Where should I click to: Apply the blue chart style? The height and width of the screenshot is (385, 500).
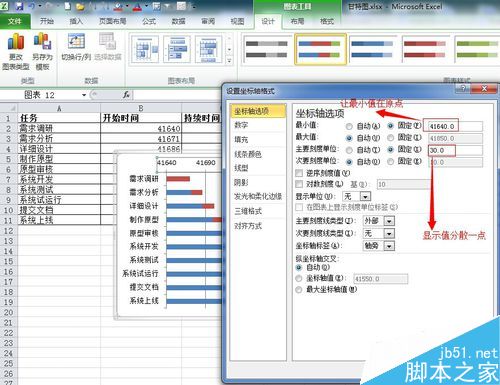coord(372,49)
